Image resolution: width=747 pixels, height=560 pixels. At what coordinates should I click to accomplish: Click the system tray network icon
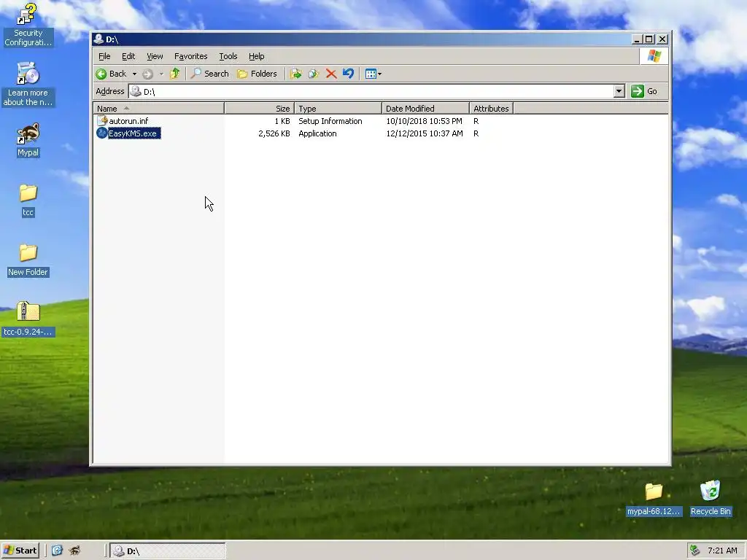695,551
